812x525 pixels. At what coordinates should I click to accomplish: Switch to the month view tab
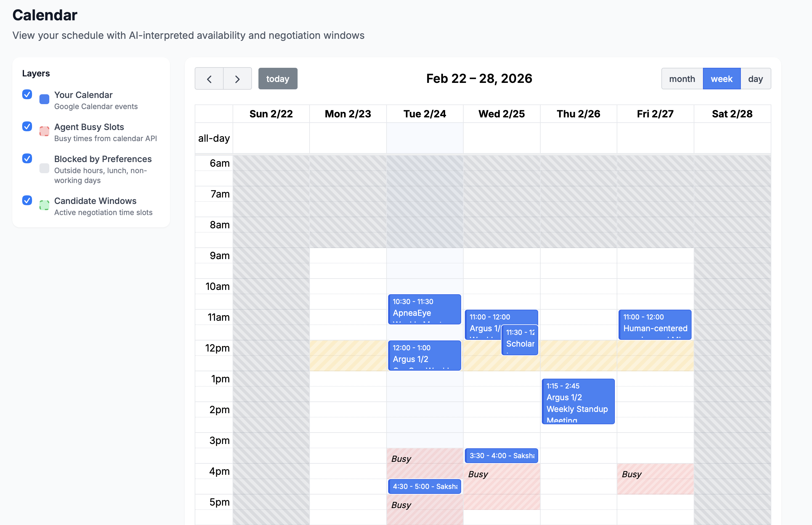[x=682, y=79]
